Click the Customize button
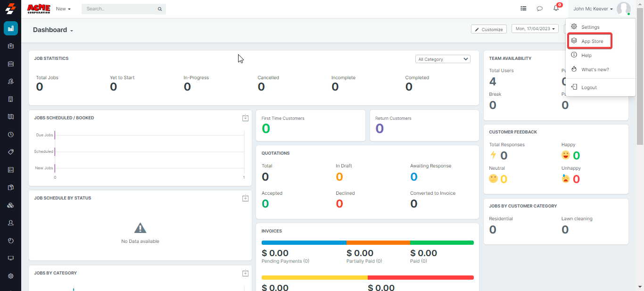The height and width of the screenshot is (291, 644). click(488, 29)
